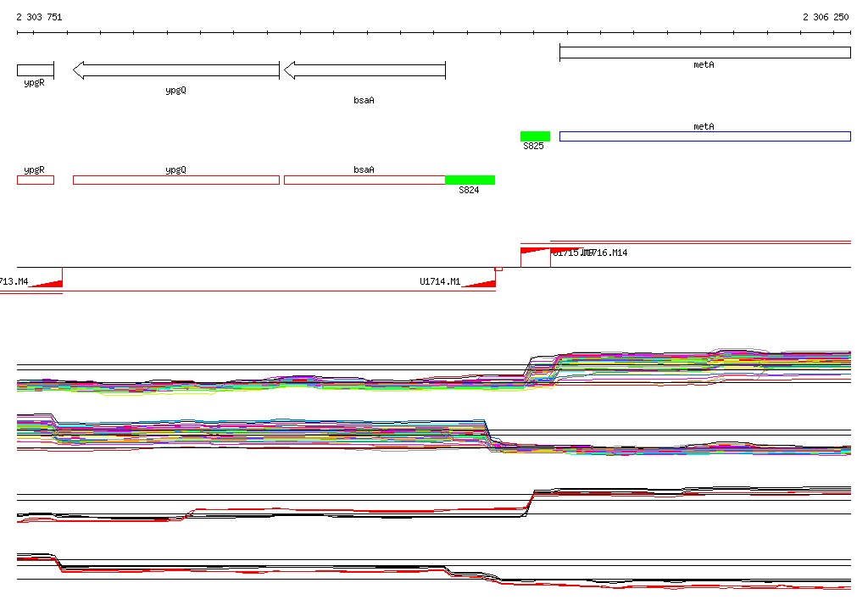868x605 pixels.
Task: Click the green S824 segment box
Action: [x=470, y=180]
